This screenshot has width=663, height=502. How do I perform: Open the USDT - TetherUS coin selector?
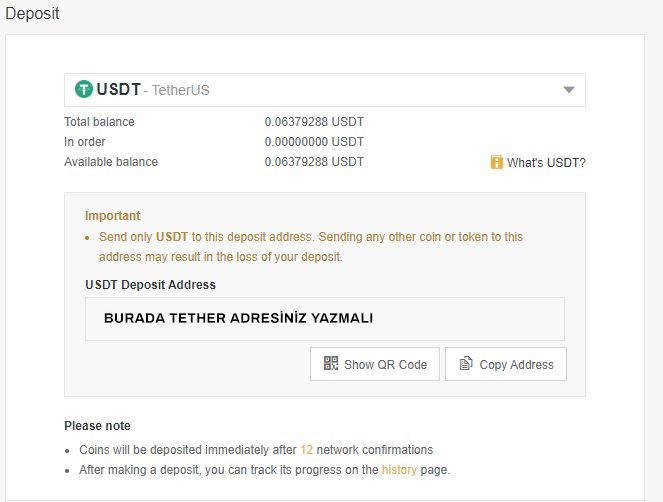[325, 90]
